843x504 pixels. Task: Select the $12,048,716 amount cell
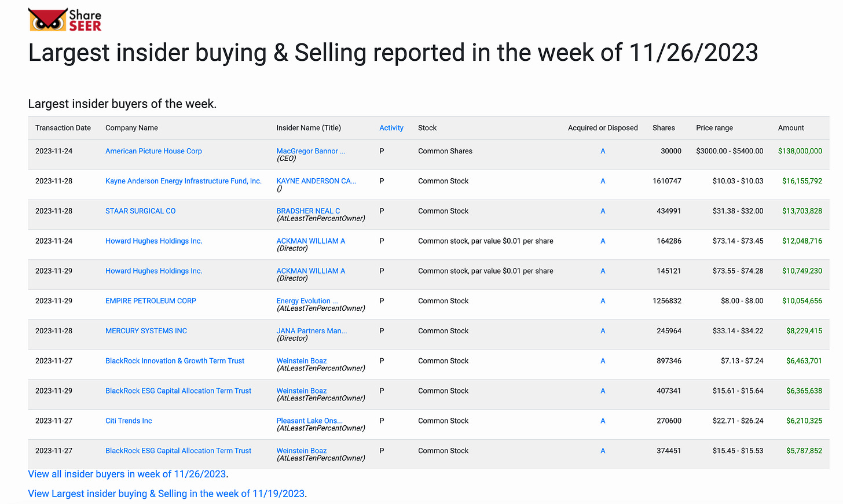[802, 241]
